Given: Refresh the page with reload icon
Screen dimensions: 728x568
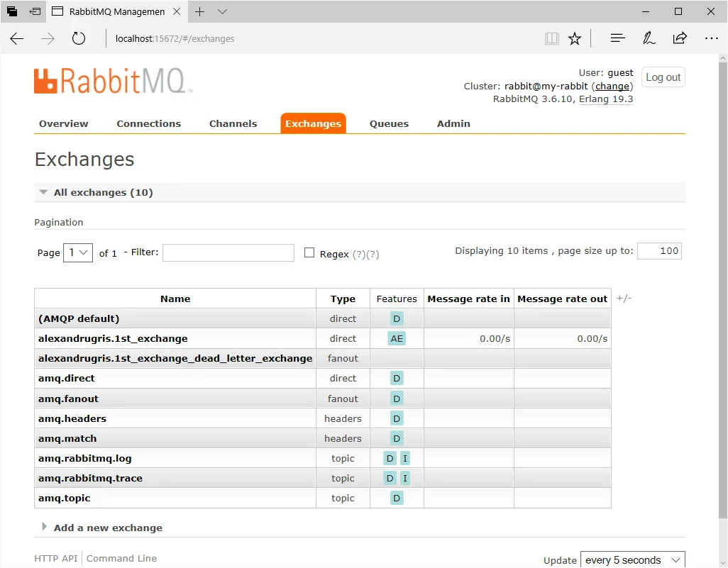Looking at the screenshot, I should (79, 38).
